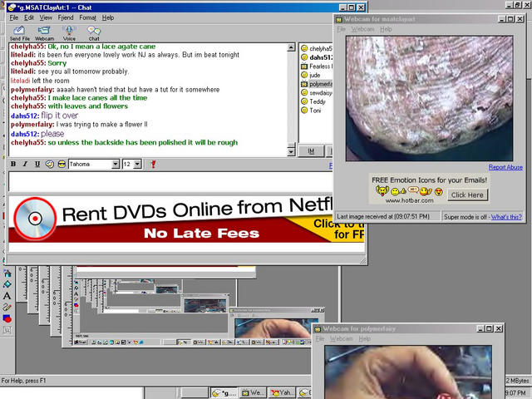Viewport: 532px width, 399px height.
Task: Click the Send File toolbar icon
Action: click(x=19, y=33)
